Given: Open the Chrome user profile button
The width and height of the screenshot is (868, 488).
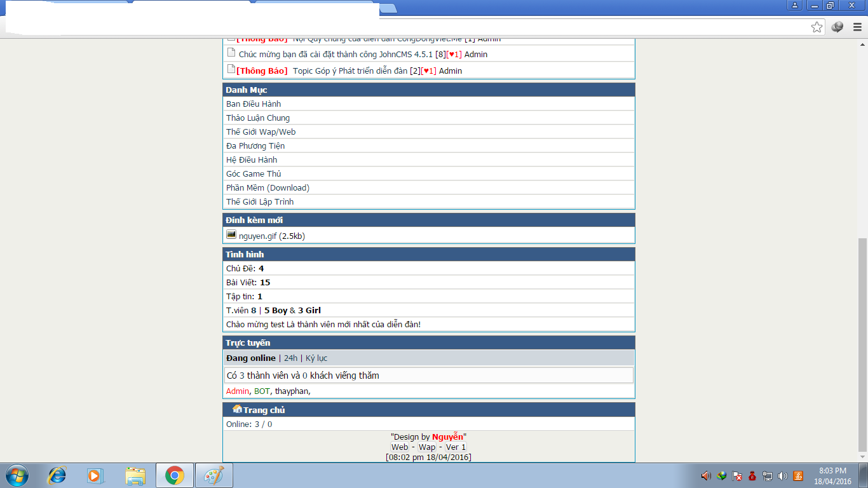Looking at the screenshot, I should (x=795, y=6).
